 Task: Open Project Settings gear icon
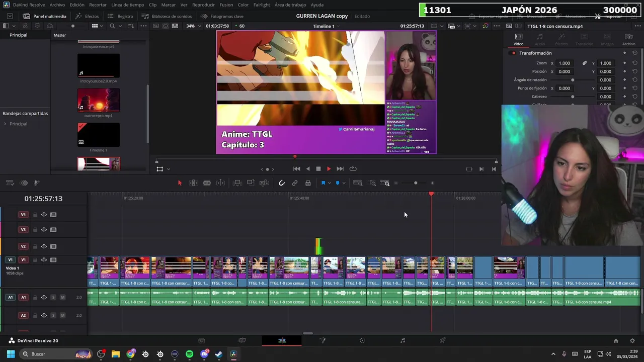point(632,340)
